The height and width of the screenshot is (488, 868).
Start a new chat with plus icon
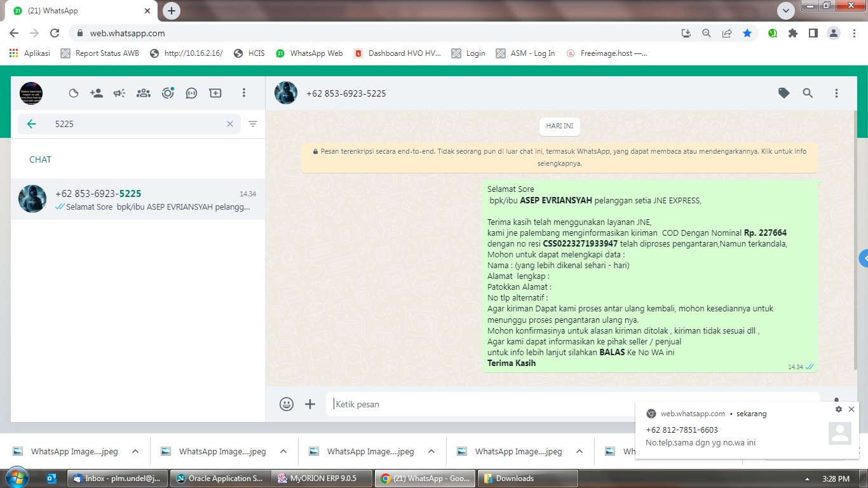coord(215,93)
